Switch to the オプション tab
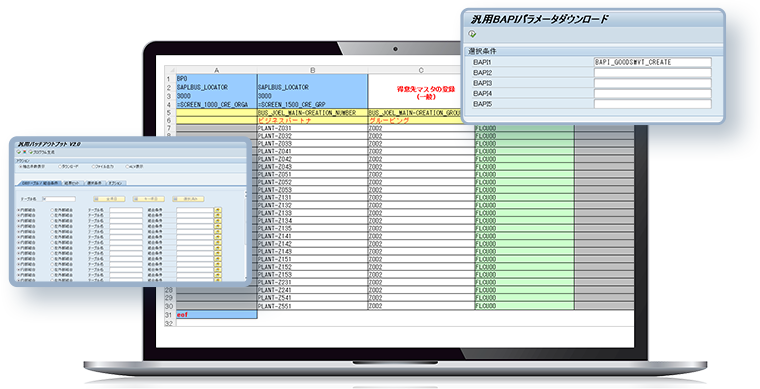Image resolution: width=760 pixels, height=389 pixels. pyautogui.click(x=116, y=183)
